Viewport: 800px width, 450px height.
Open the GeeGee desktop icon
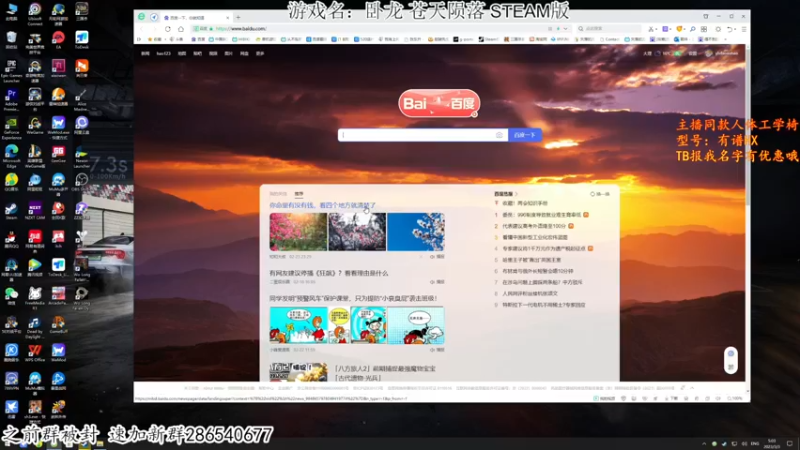click(x=58, y=154)
